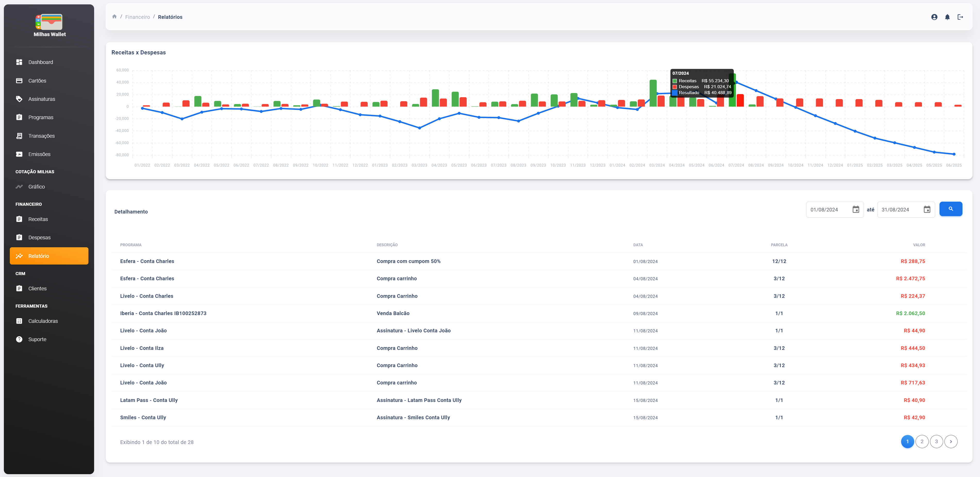This screenshot has height=477, width=980.
Task: Open the Gráfico cotação page
Action: pos(37,187)
